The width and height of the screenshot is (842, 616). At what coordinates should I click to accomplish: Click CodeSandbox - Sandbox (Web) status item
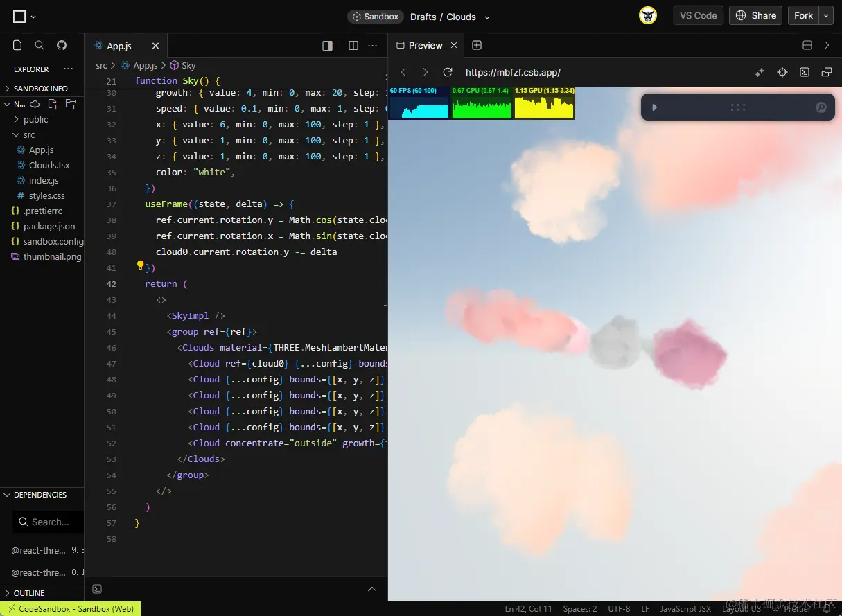(71, 608)
